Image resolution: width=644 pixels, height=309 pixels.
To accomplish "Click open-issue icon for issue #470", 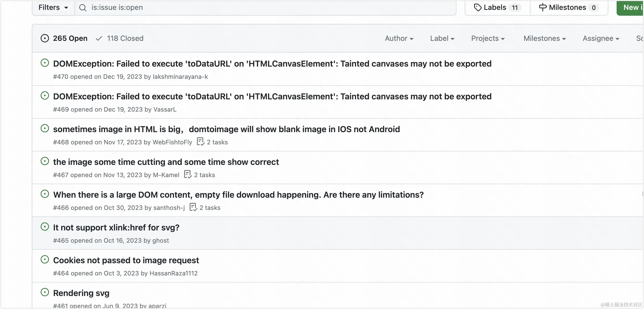I will click(45, 63).
